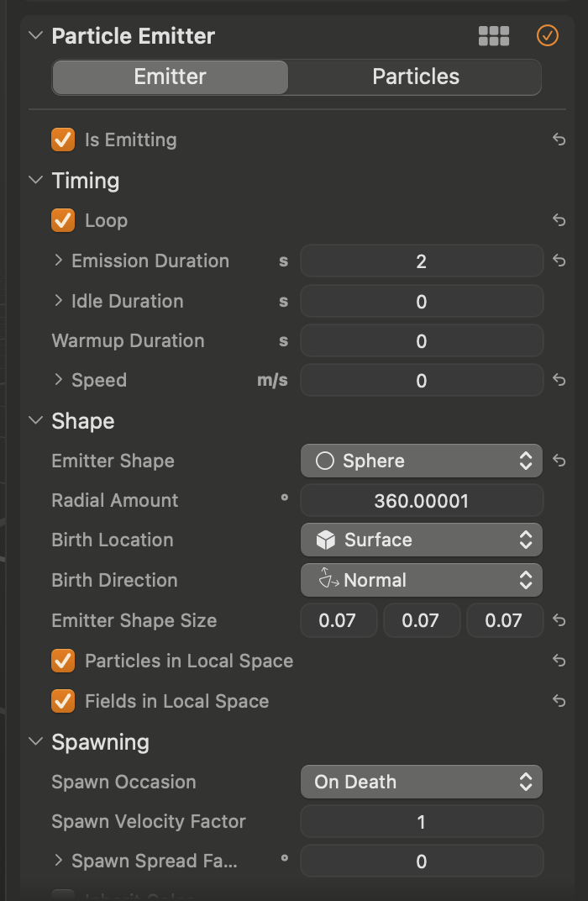The height and width of the screenshot is (901, 588).
Task: Expand the Emission Duration disclosure arrow
Action: coord(58,261)
